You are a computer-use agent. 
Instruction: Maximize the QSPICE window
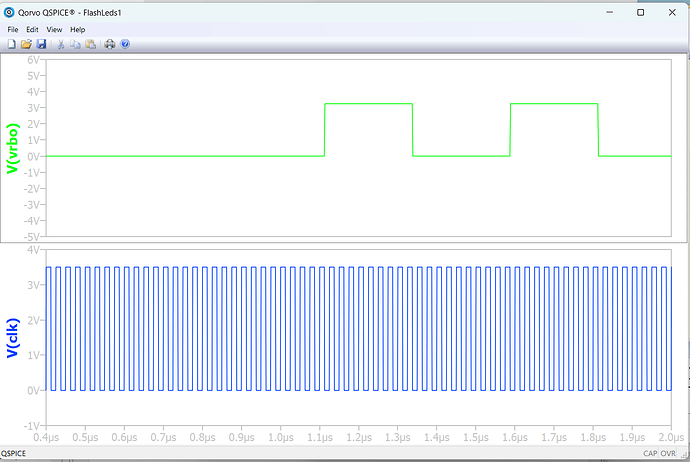[x=641, y=12]
